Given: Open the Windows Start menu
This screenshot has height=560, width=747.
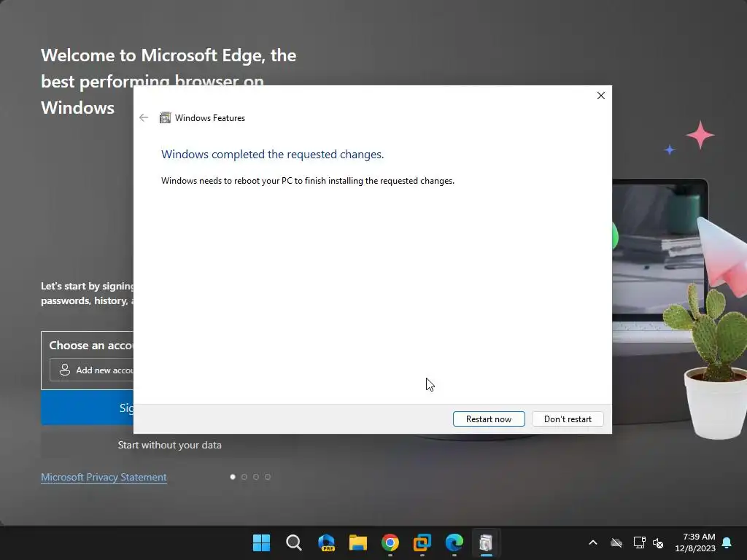Looking at the screenshot, I should tap(261, 542).
